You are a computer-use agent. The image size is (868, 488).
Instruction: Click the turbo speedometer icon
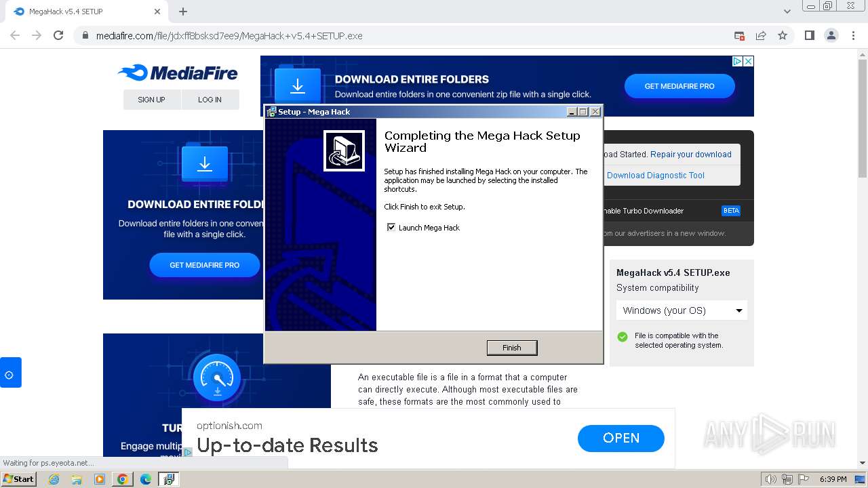217,378
